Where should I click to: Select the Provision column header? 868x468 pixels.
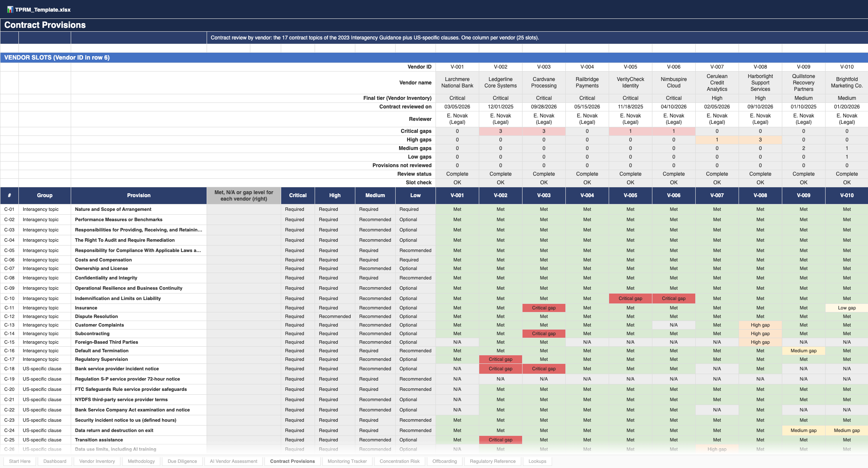[139, 195]
